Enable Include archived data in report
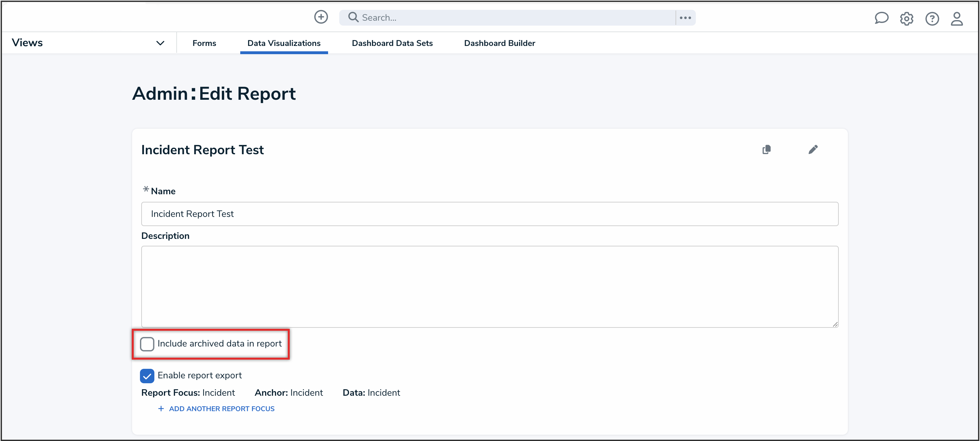 (147, 344)
